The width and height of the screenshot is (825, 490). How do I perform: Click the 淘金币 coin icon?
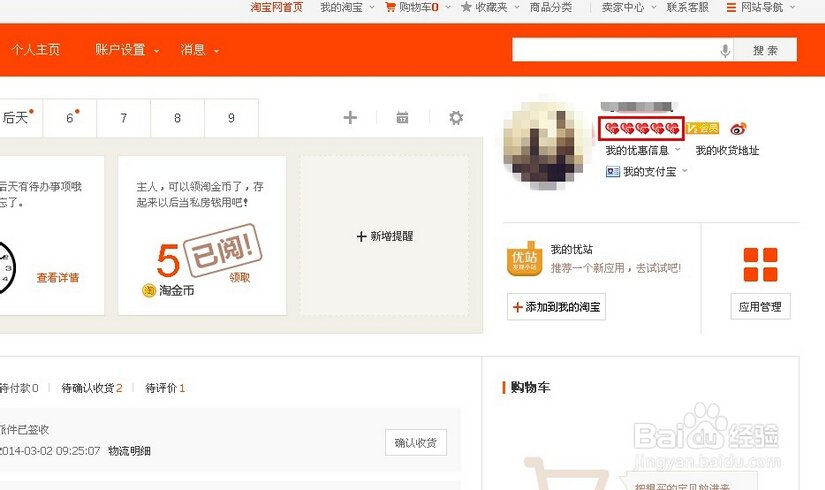pyautogui.click(x=149, y=290)
